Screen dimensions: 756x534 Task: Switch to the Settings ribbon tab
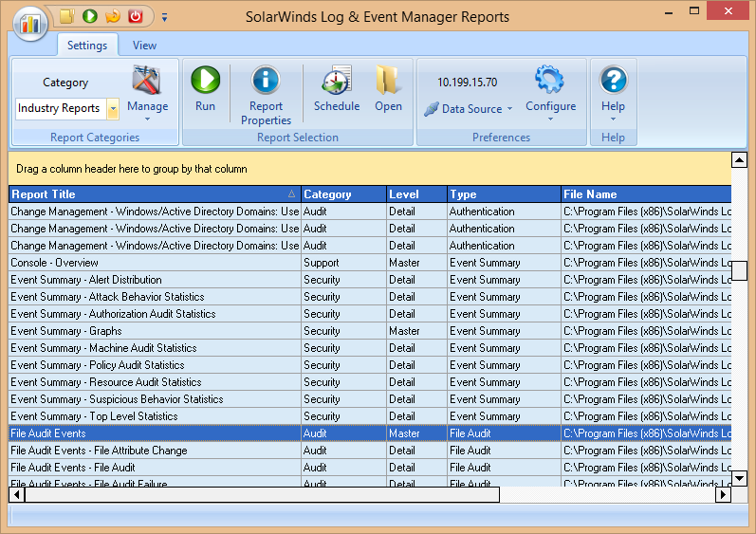click(x=87, y=46)
